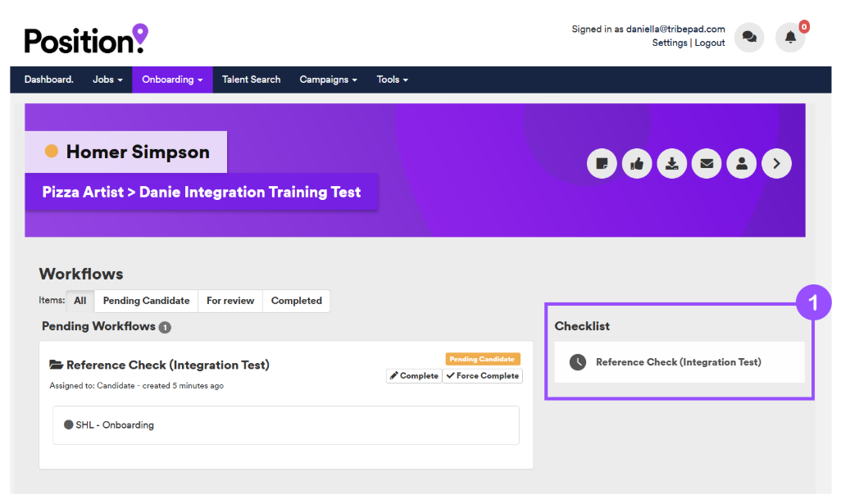Click the Complete button on Reference Check
The width and height of the screenshot is (841, 504).
point(414,376)
